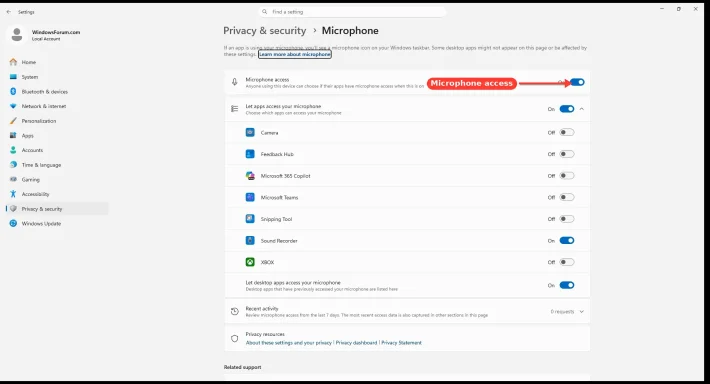
Task: Toggle Let desktop apps access your microphone
Action: click(x=567, y=285)
